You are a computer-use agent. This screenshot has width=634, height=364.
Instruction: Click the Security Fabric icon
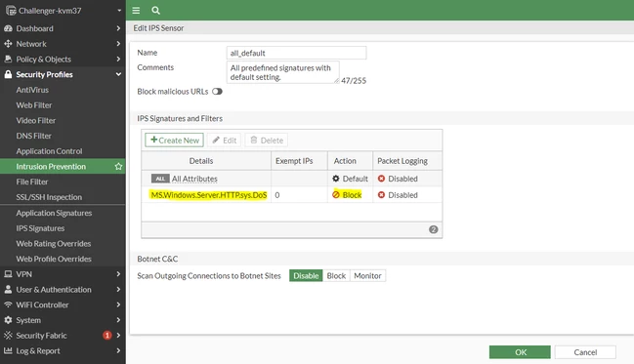(x=8, y=336)
